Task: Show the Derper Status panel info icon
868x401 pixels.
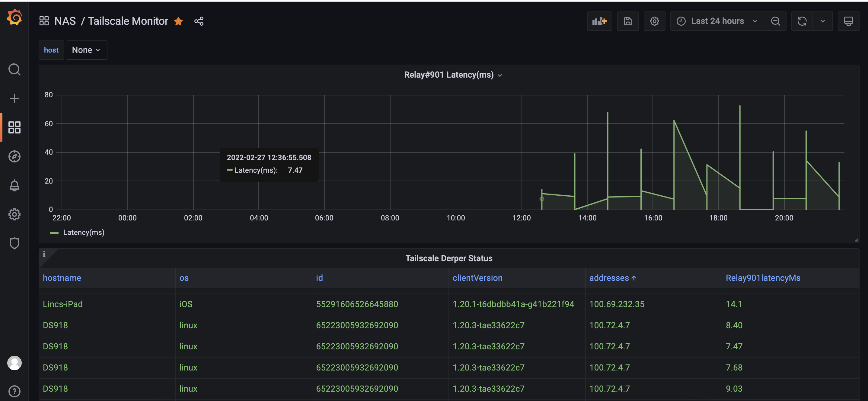Action: (44, 254)
